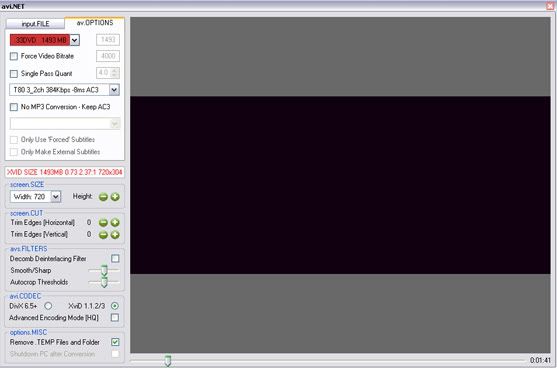Increase screen height with the plus icon

pos(115,197)
